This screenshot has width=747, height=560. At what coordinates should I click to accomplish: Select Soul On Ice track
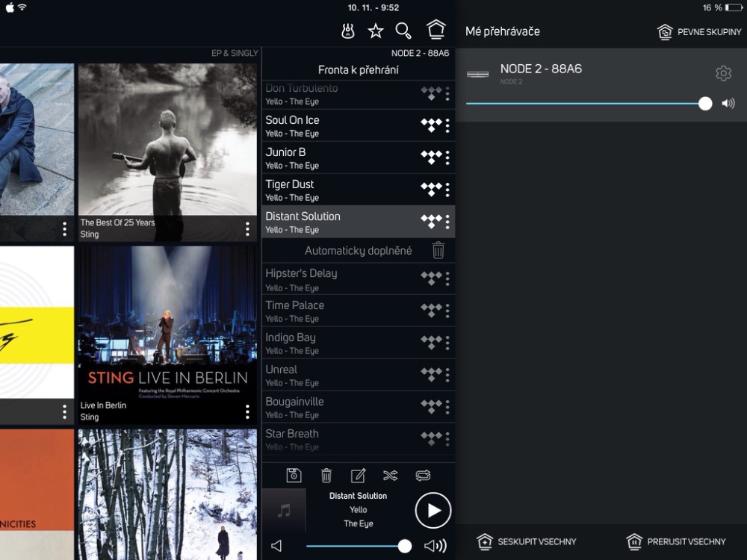[359, 125]
